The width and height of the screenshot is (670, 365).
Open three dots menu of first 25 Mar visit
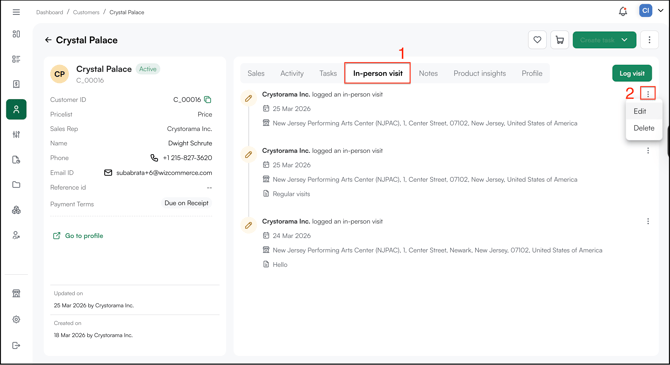coord(648,94)
